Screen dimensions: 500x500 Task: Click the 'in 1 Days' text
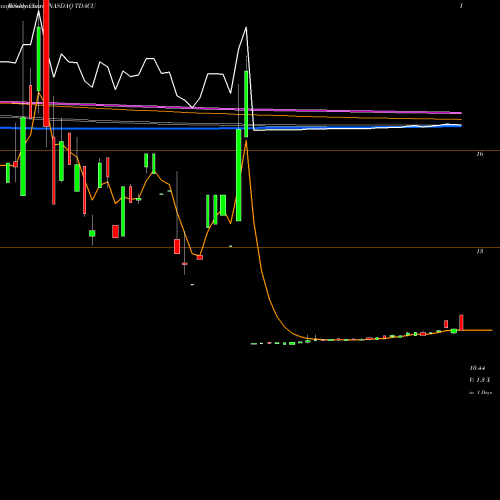[x=480, y=393]
